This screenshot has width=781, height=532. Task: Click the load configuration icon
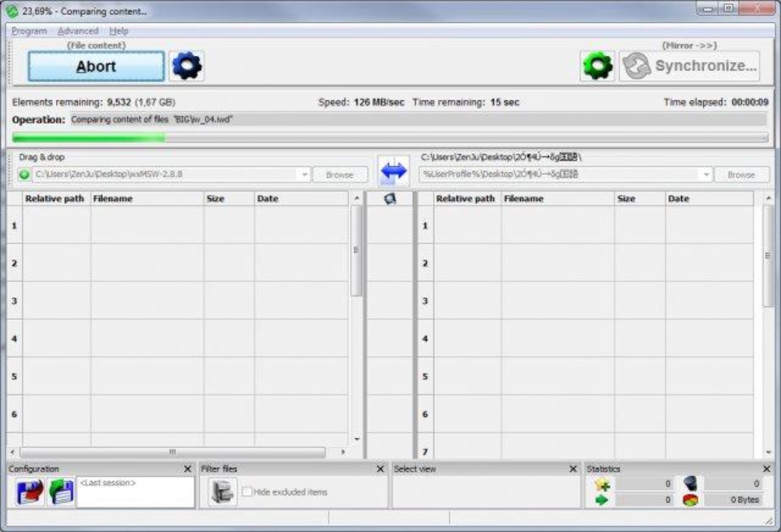(61, 492)
